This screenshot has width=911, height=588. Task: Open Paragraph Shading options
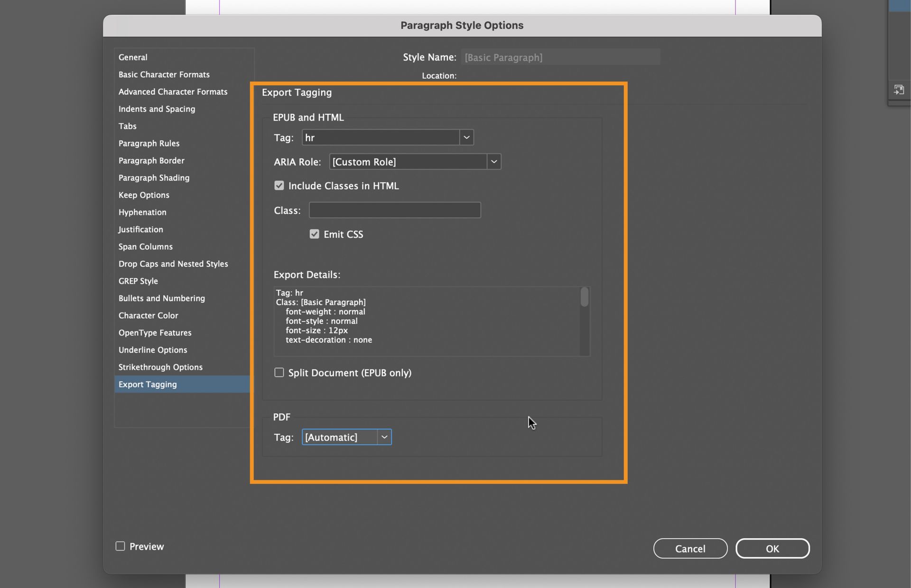(154, 178)
